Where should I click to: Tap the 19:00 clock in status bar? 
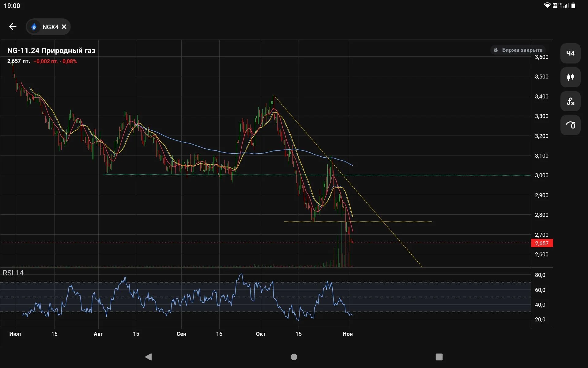[12, 6]
